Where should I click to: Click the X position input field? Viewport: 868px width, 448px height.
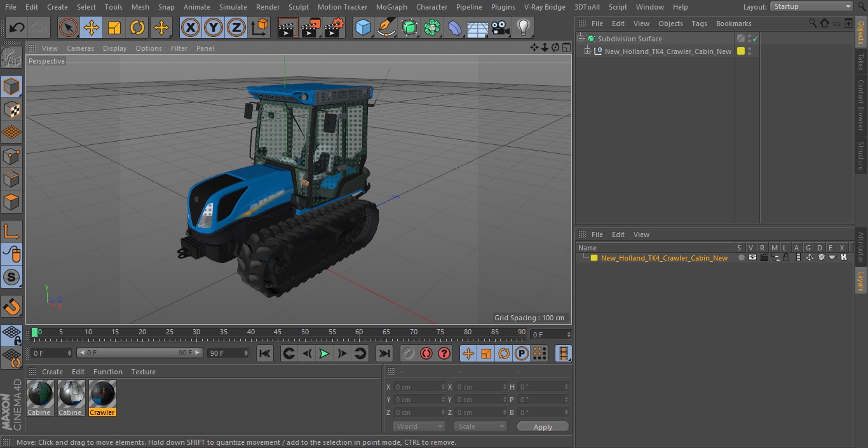(419, 387)
